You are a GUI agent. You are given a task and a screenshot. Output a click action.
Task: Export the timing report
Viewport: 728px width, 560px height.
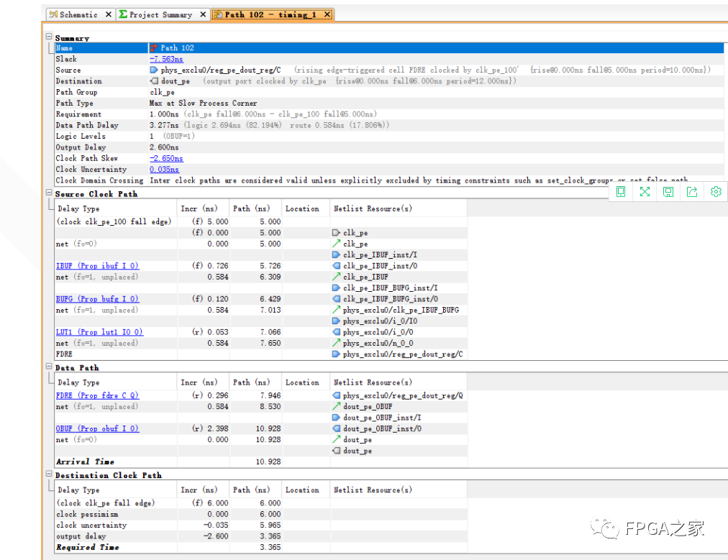point(692,192)
